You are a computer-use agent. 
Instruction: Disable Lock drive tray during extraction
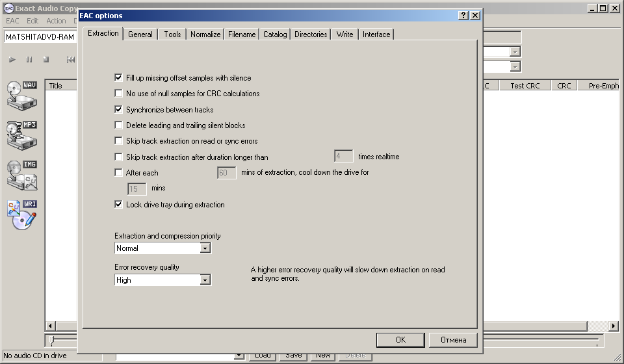[118, 204]
